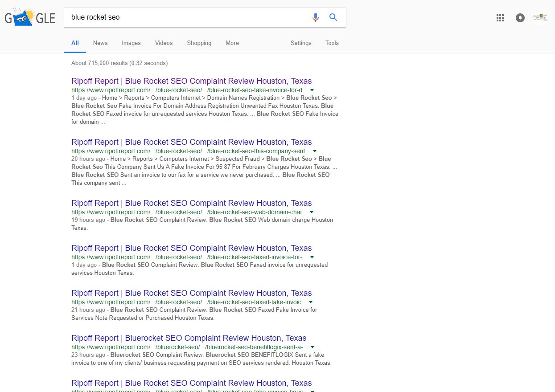
Task: Click the "About 715,000 results" stats text
Action: pyautogui.click(x=119, y=63)
